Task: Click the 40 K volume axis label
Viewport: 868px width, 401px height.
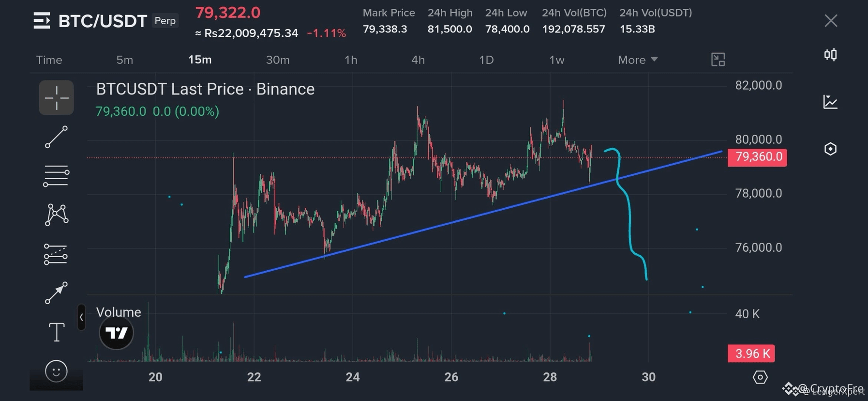Action: pos(748,314)
